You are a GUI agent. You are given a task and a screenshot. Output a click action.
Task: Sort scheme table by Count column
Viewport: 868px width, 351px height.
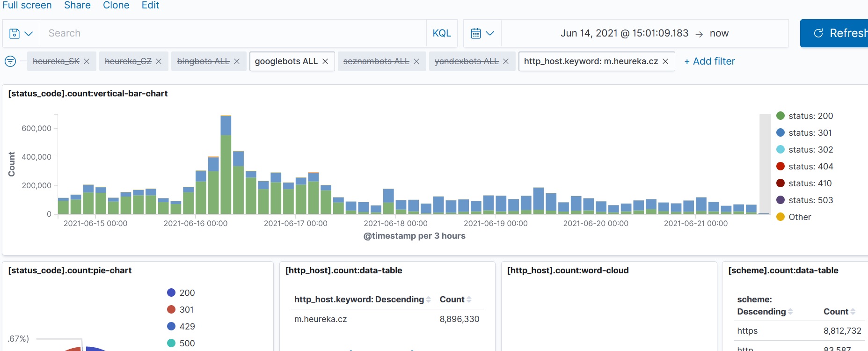click(x=839, y=312)
